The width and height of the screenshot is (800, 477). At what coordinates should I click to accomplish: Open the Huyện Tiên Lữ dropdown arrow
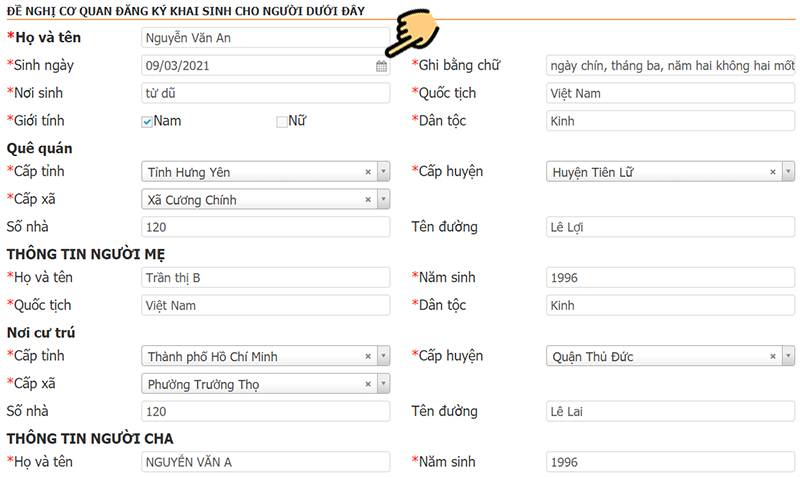(x=787, y=172)
